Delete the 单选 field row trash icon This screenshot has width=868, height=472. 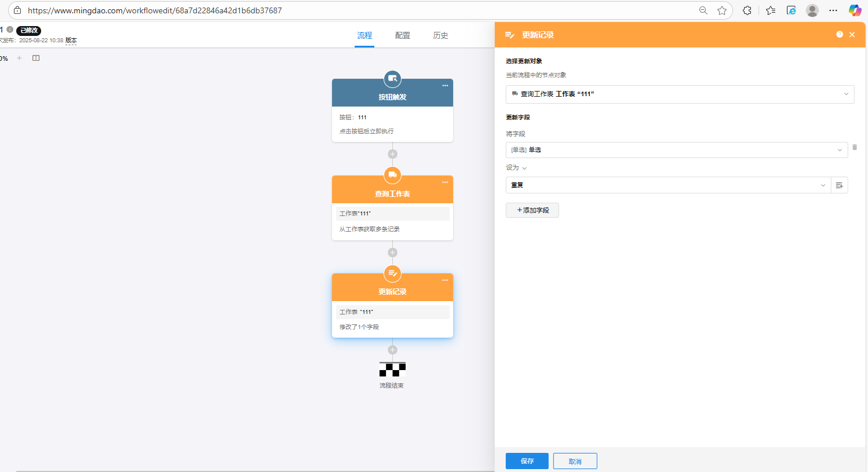pos(854,148)
